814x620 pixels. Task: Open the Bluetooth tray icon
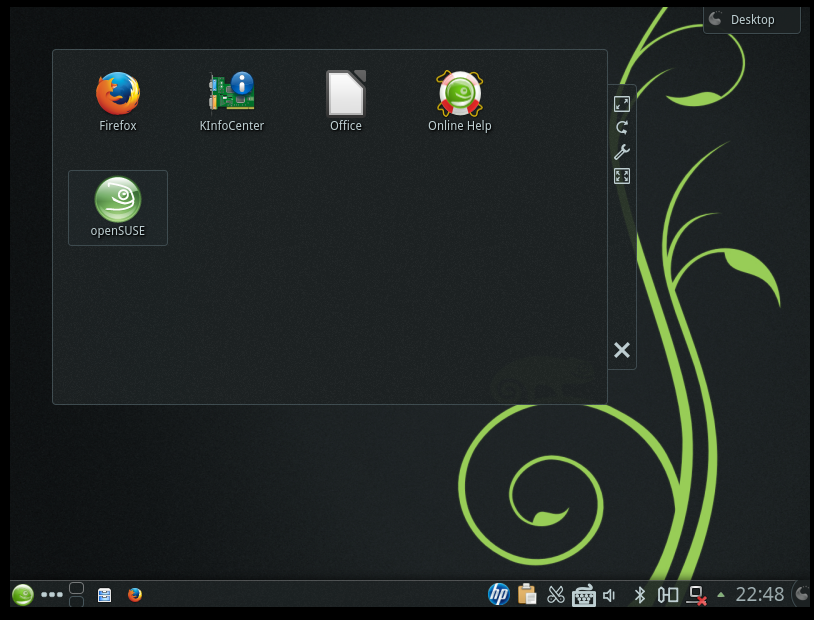coord(640,595)
